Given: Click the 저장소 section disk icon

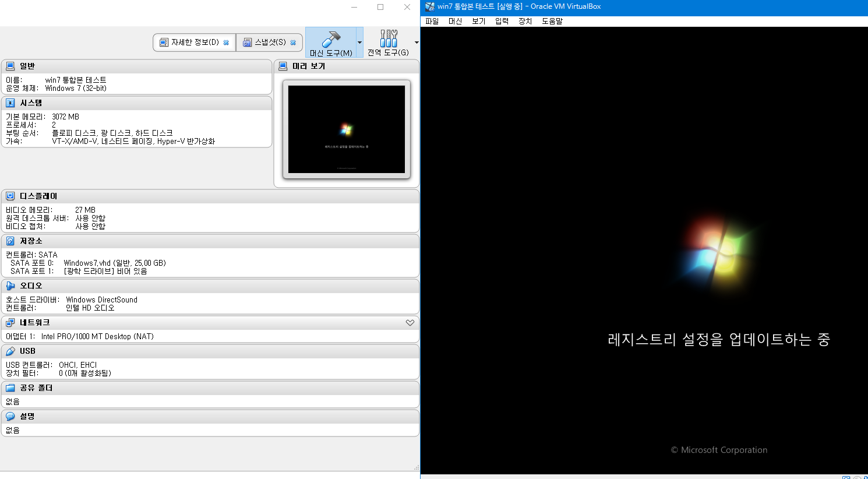Looking at the screenshot, I should (10, 241).
